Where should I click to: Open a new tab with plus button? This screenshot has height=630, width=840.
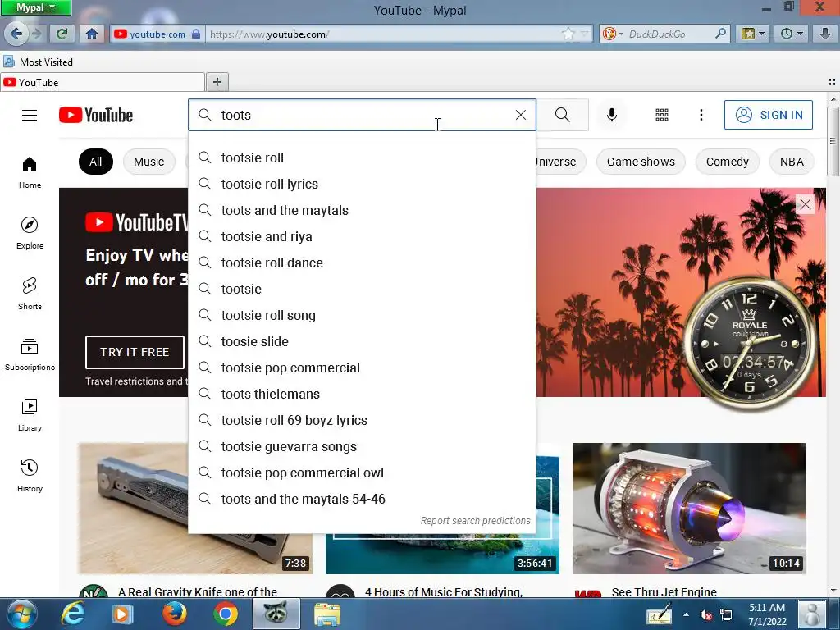[x=217, y=82]
